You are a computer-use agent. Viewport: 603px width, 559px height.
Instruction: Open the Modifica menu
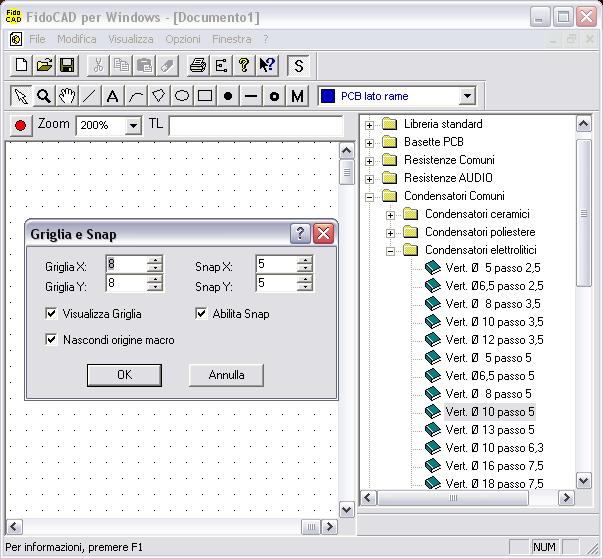[x=77, y=39]
